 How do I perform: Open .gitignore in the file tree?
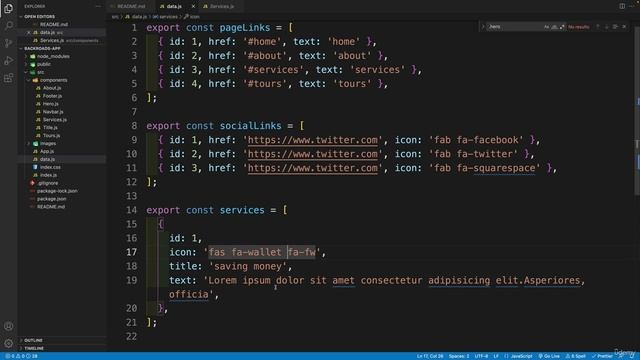48,183
